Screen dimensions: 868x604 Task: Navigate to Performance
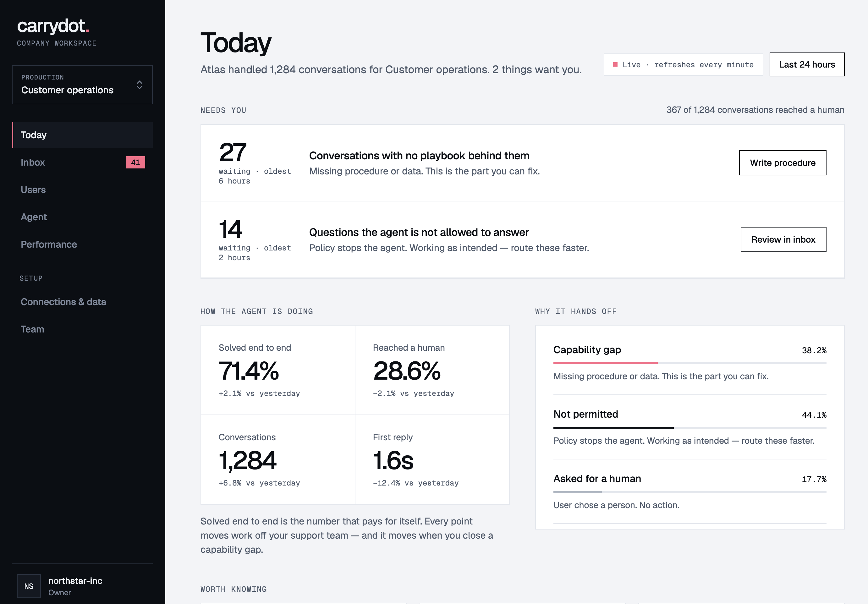point(82,244)
